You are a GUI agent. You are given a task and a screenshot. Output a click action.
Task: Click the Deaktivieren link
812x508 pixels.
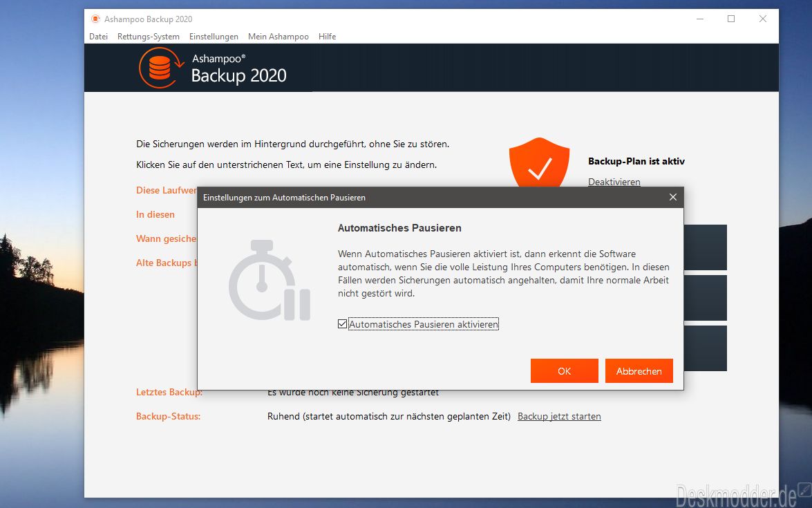point(614,182)
